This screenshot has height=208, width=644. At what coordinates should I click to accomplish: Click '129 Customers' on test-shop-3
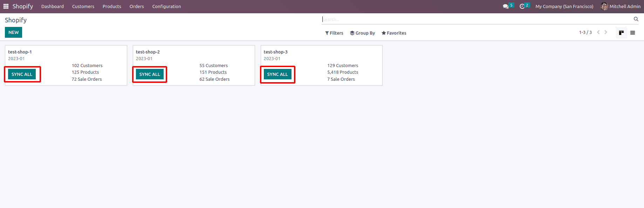[343, 65]
